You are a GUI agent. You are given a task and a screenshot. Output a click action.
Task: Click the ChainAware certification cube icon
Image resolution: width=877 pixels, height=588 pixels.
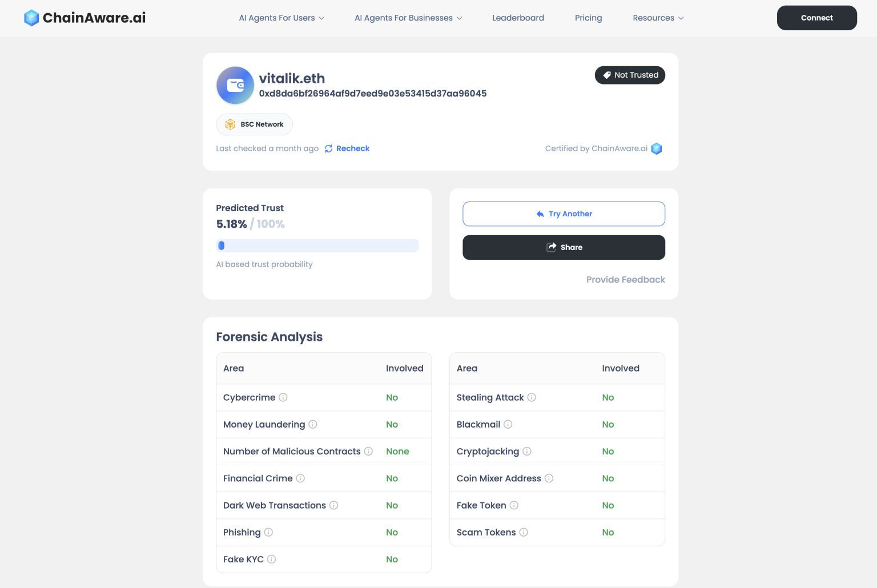coord(657,148)
